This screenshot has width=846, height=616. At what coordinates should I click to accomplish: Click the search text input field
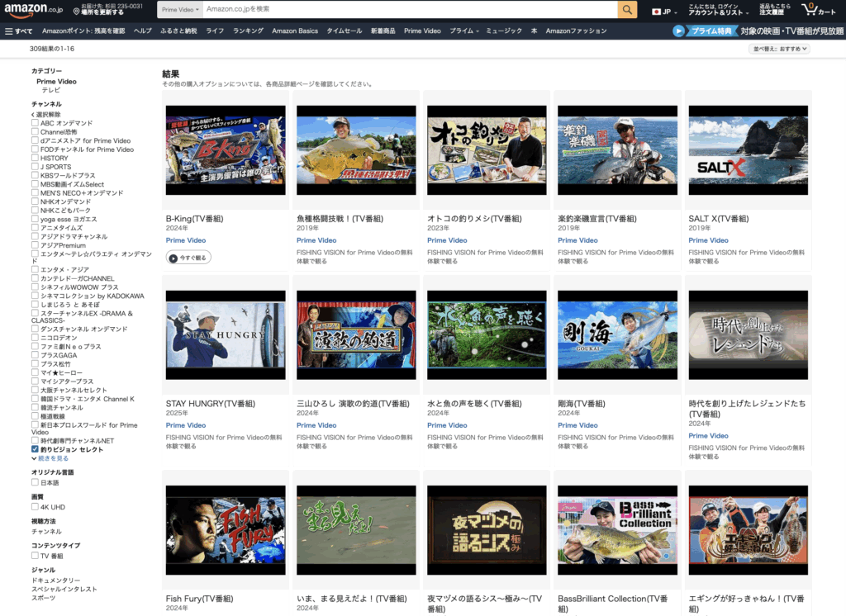click(x=409, y=9)
